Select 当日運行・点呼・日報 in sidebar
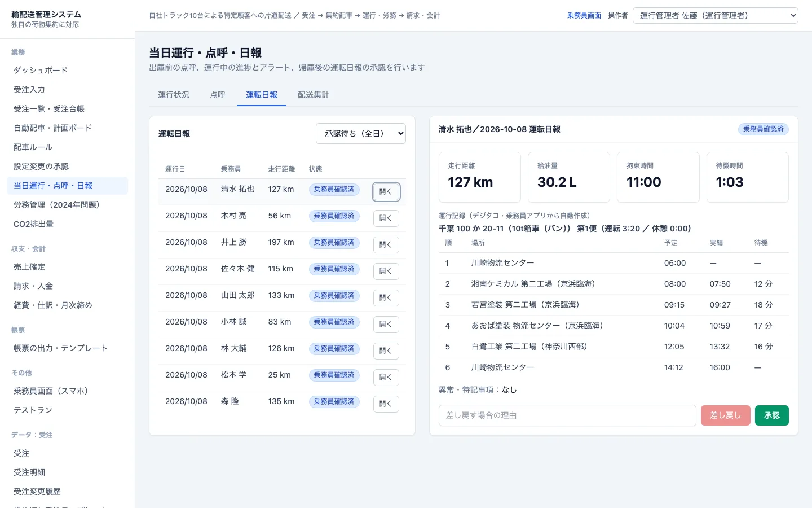Image resolution: width=812 pixels, height=508 pixels. [68, 186]
